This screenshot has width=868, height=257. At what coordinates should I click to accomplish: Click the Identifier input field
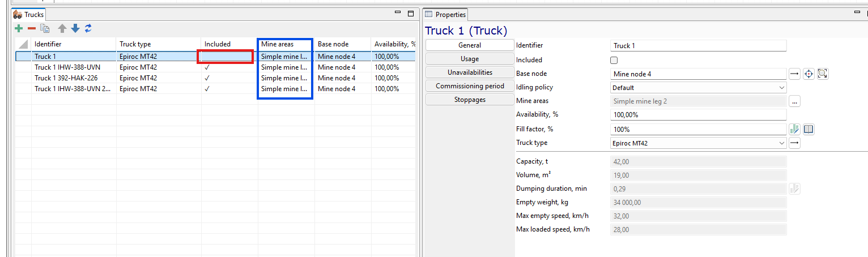tap(699, 46)
